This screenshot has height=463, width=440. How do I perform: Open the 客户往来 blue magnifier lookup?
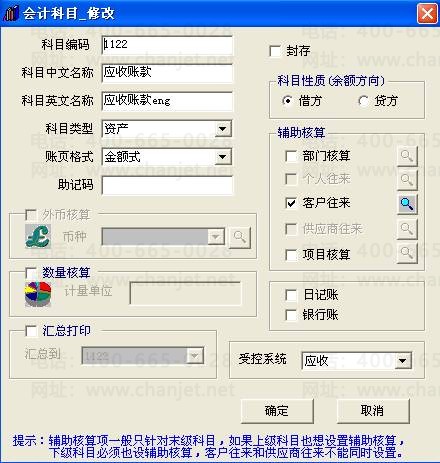407,204
